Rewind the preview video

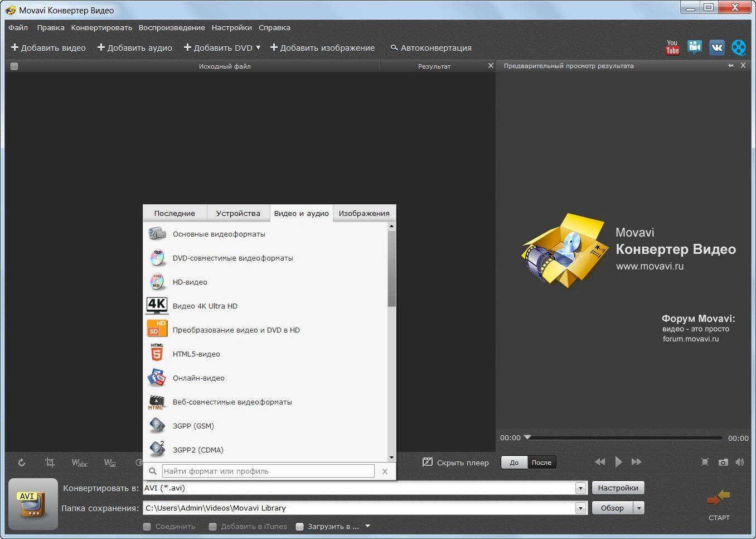tap(600, 462)
